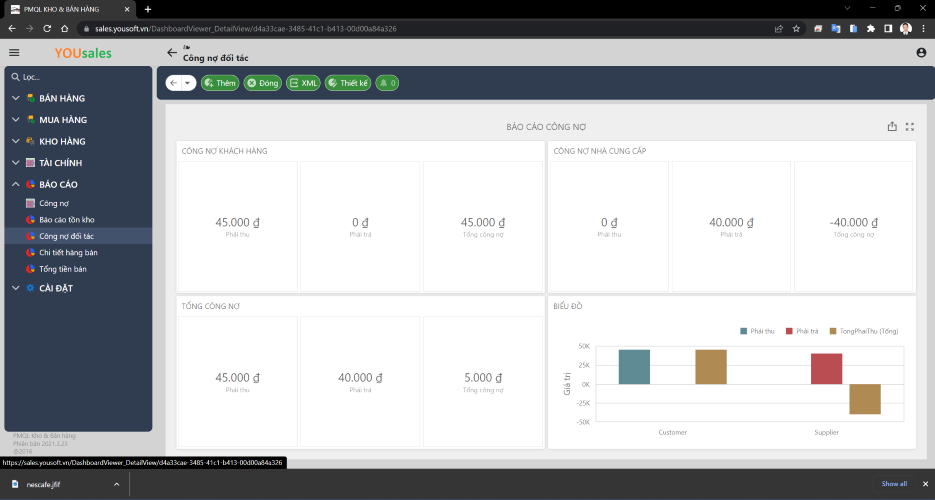Click the red Supplier Phải trả bar

(826, 369)
